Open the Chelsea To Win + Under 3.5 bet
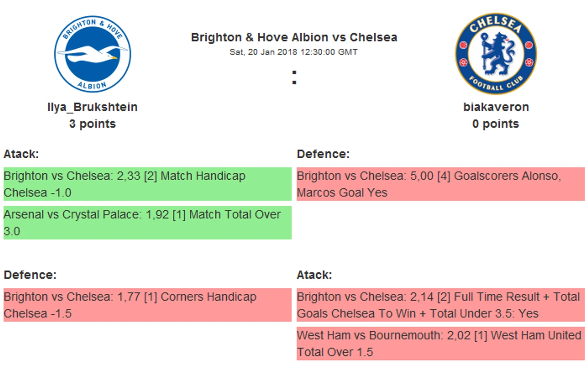This screenshot has width=588, height=386. [x=441, y=305]
